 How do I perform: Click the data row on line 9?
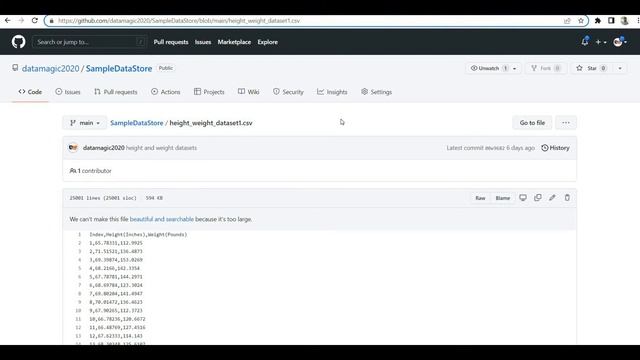pos(116,302)
